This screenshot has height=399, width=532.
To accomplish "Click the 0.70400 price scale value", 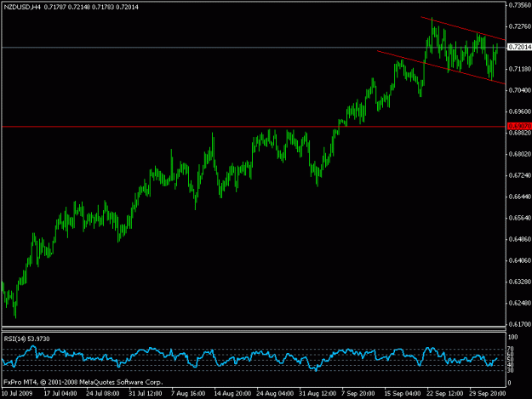I will click(x=520, y=90).
